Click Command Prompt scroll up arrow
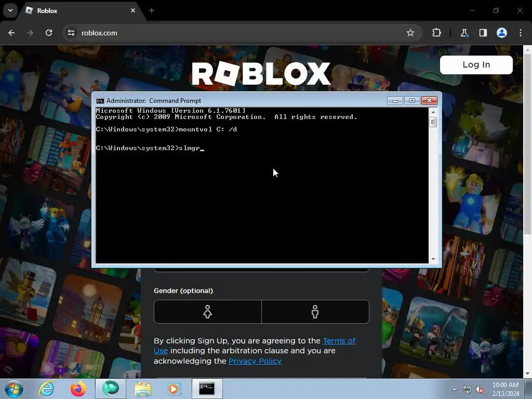 pyautogui.click(x=433, y=112)
